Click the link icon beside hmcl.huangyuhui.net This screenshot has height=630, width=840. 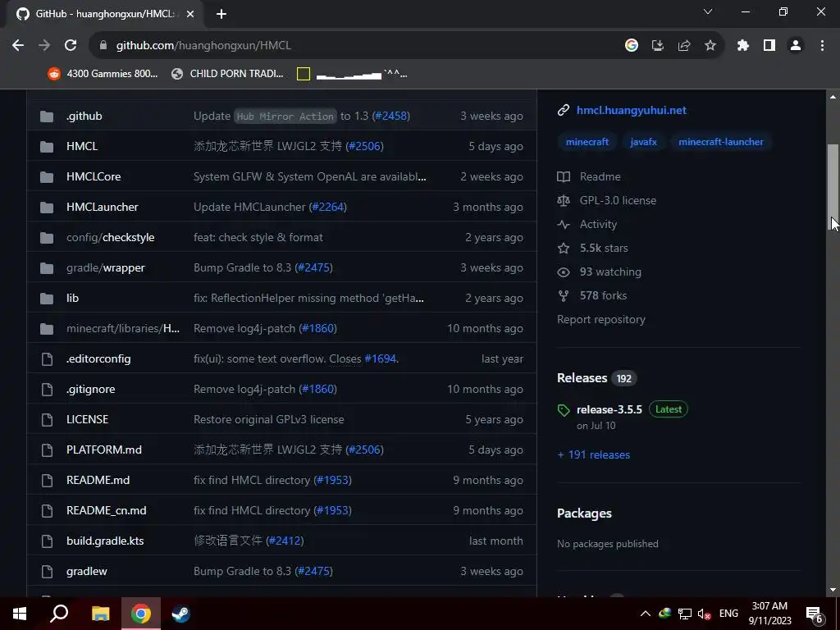(x=564, y=111)
